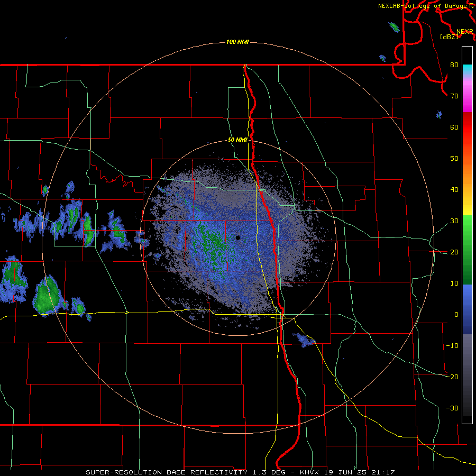Click the 50 value on the dBZ scale
476x476 pixels.
click(454, 159)
